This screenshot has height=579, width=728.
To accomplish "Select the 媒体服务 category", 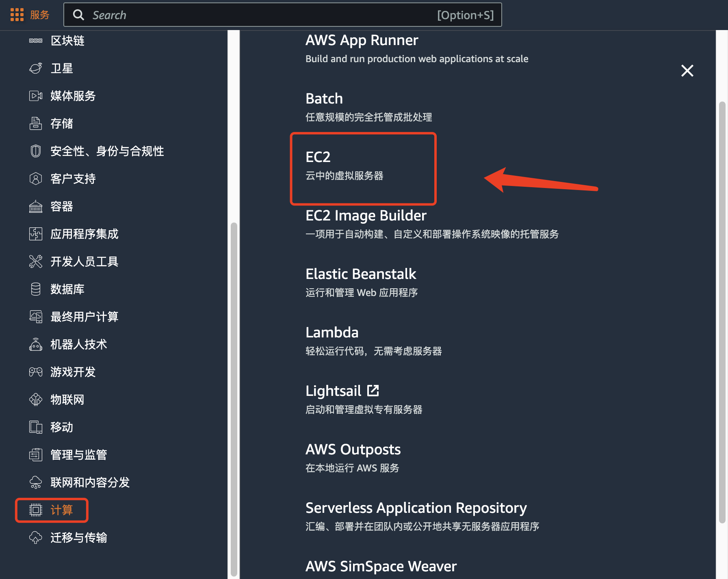I will pyautogui.click(x=73, y=96).
